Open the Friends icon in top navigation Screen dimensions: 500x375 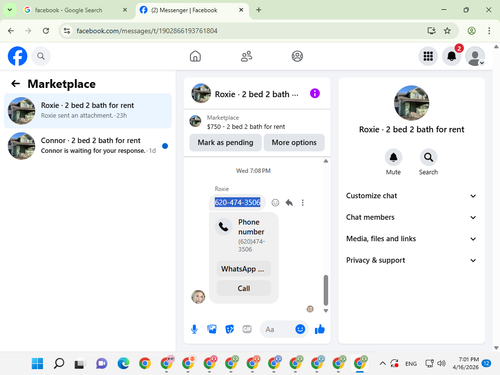(x=247, y=56)
